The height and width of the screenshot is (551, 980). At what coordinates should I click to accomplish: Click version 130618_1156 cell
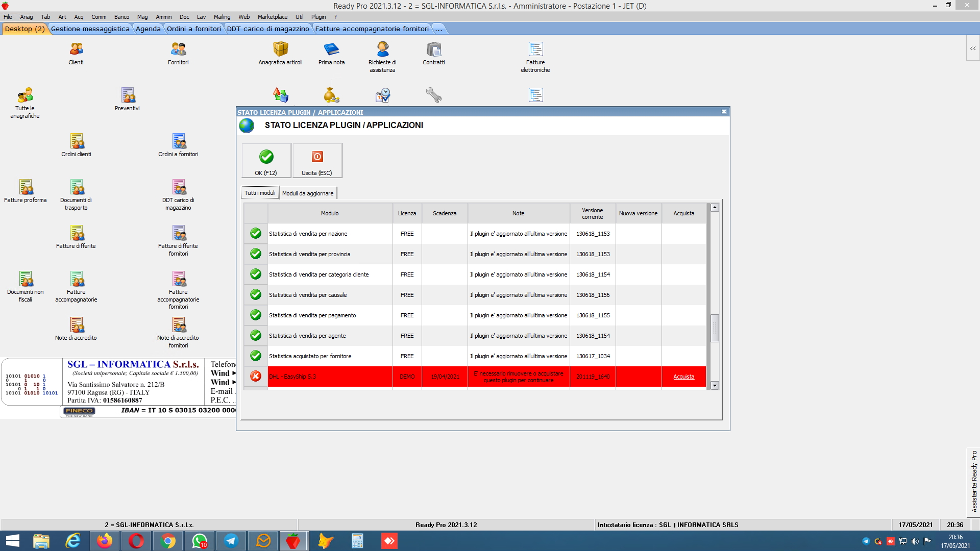click(x=593, y=295)
